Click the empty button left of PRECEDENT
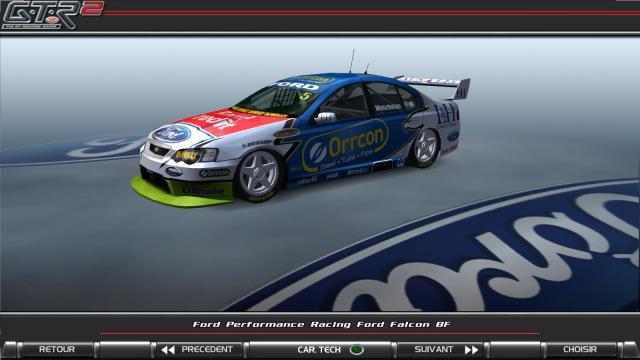Viewport: 640px width, 360px height. (125, 350)
